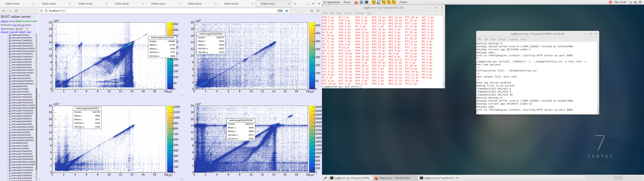644x181 pixels.
Task: Click the 'close all' link
Action: click(x=13, y=32)
